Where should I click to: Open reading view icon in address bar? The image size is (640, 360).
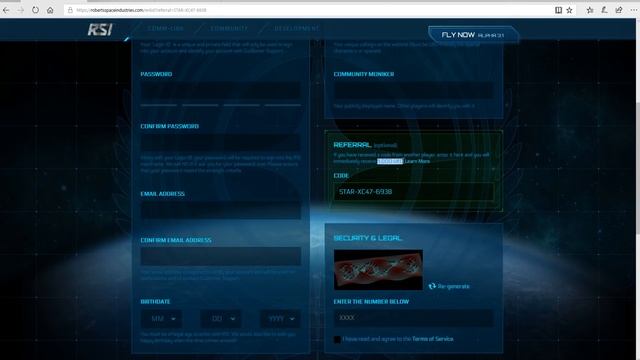tap(558, 10)
